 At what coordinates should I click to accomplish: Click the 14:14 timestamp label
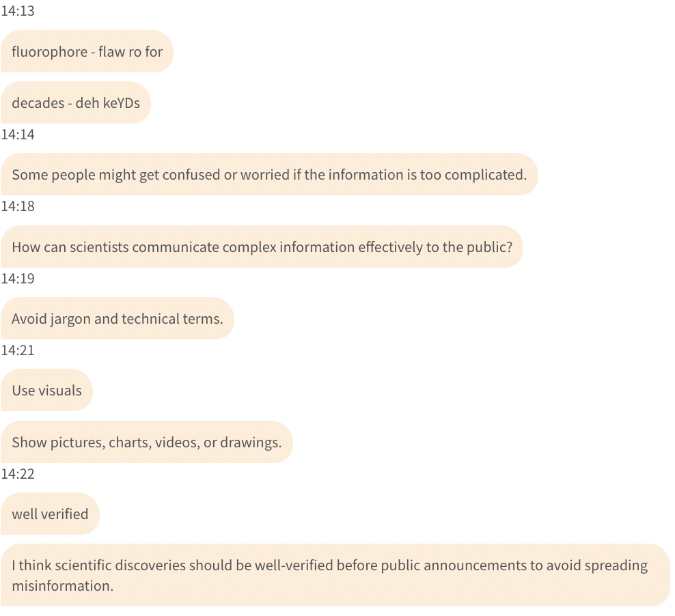[x=18, y=135]
